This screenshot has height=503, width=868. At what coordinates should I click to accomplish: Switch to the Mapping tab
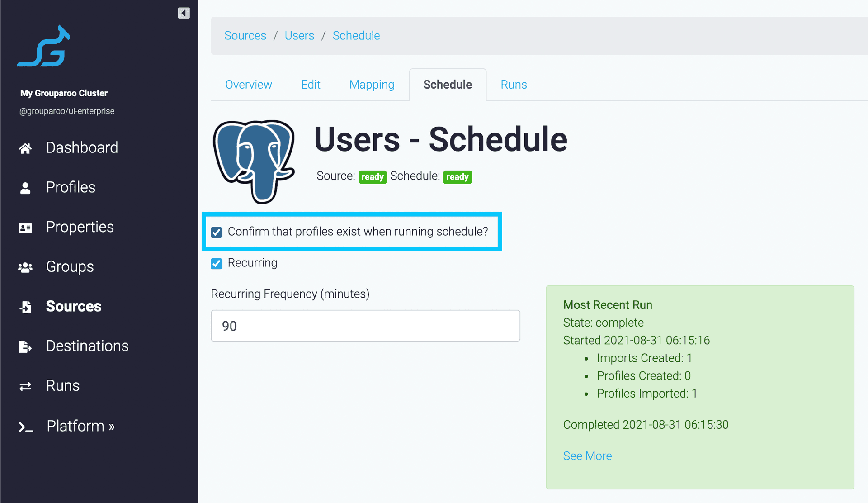(x=372, y=85)
